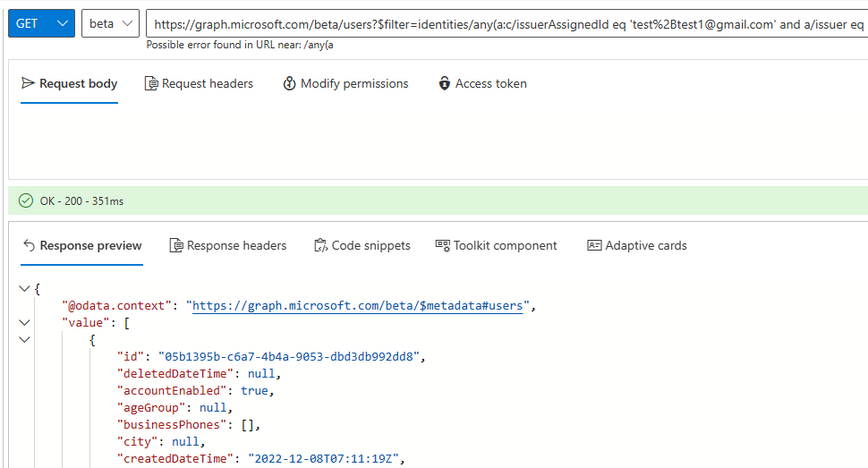Open the Adaptive cards tab

coord(636,245)
